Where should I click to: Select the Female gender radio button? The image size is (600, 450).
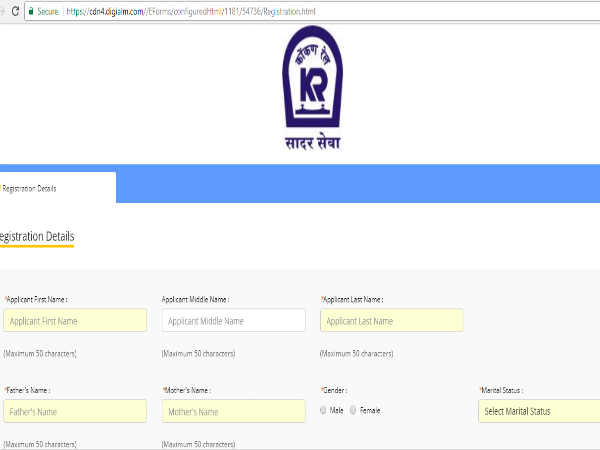[353, 411]
